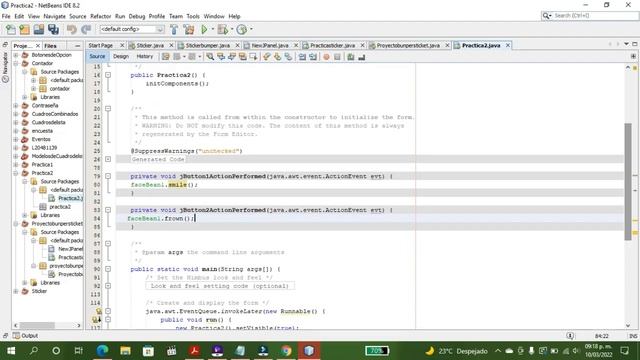
Task: Click the editor vertical scrollbar thumb
Action: pos(628,182)
